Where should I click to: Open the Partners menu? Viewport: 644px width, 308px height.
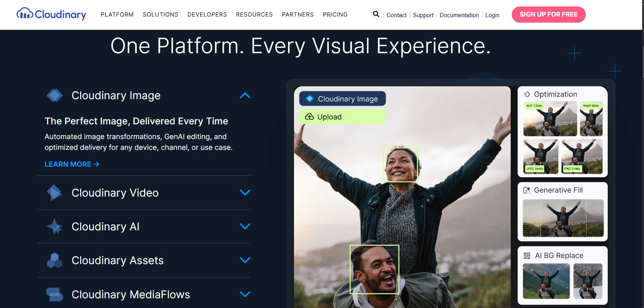coord(298,14)
